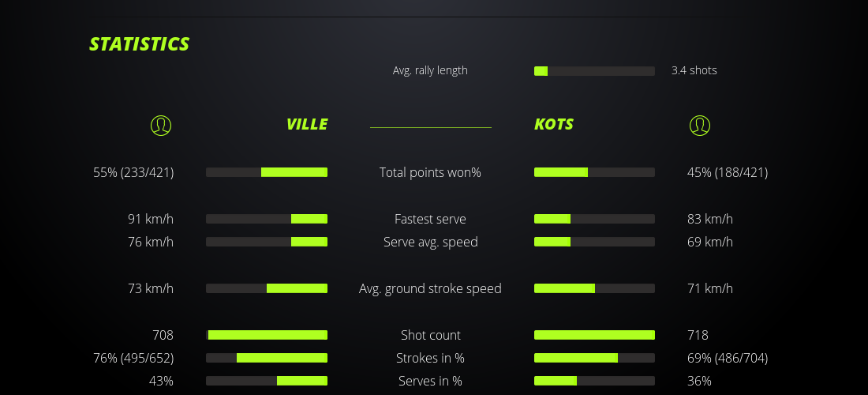This screenshot has height=395, width=868.
Task: Click Kots' Total points won bar
Action: pyautogui.click(x=594, y=172)
